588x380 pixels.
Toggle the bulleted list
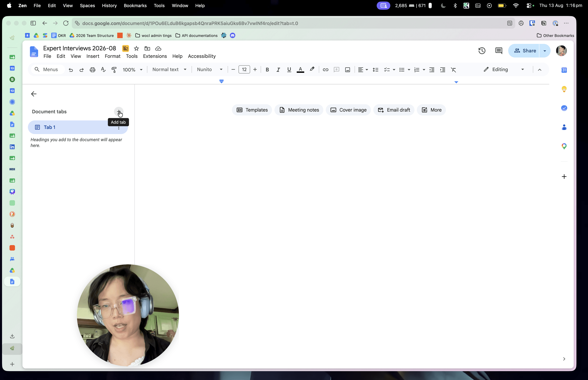pyautogui.click(x=402, y=70)
